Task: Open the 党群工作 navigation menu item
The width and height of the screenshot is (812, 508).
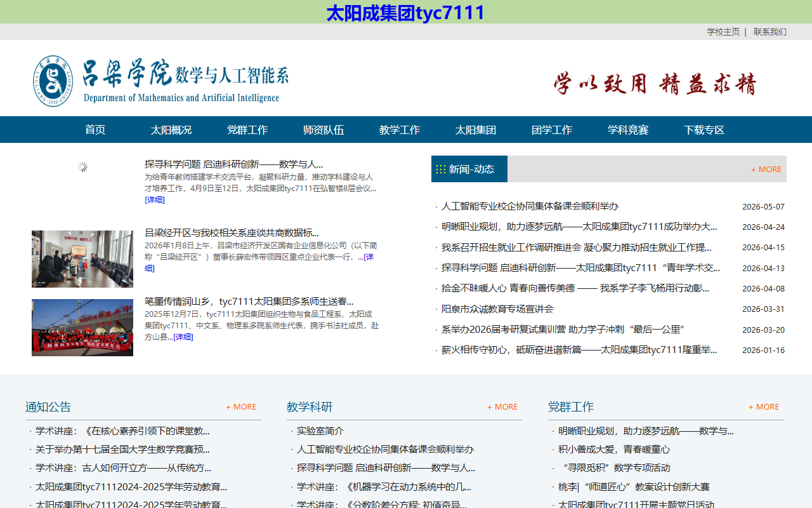Action: click(247, 130)
